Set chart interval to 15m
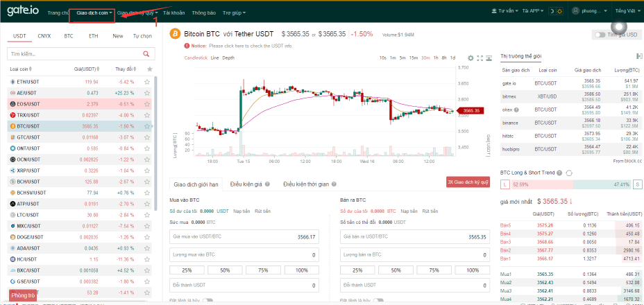644x305 pixels. [x=414, y=58]
